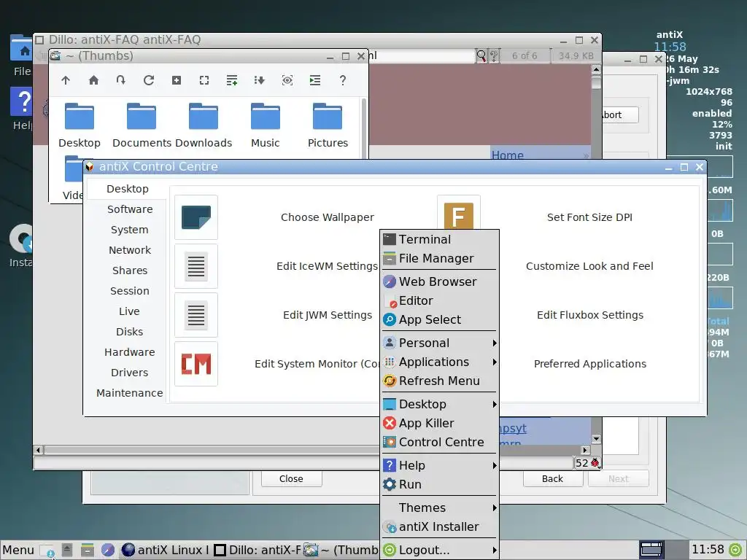The image size is (747, 560).
Task: Click the reload icon in Thumbs toolbar
Action: click(149, 80)
